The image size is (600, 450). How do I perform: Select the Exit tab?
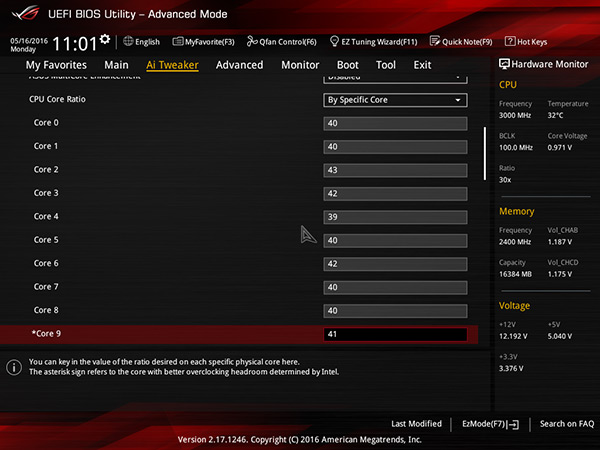click(x=422, y=65)
